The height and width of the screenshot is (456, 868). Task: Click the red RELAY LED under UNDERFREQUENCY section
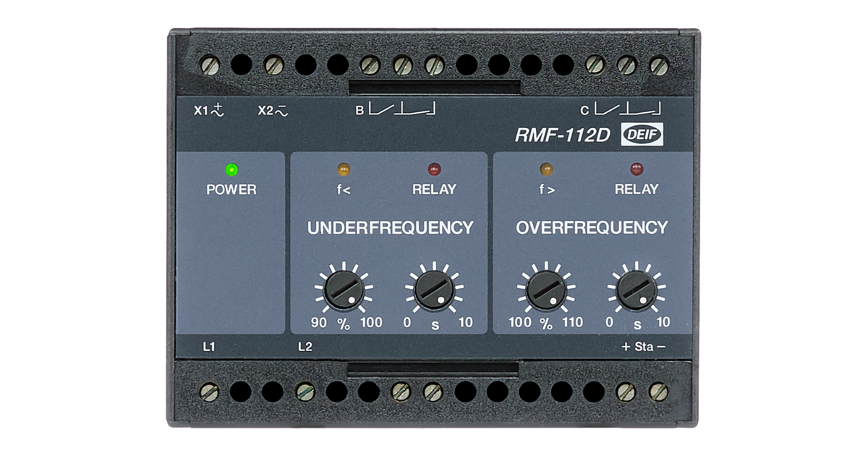coord(434,170)
